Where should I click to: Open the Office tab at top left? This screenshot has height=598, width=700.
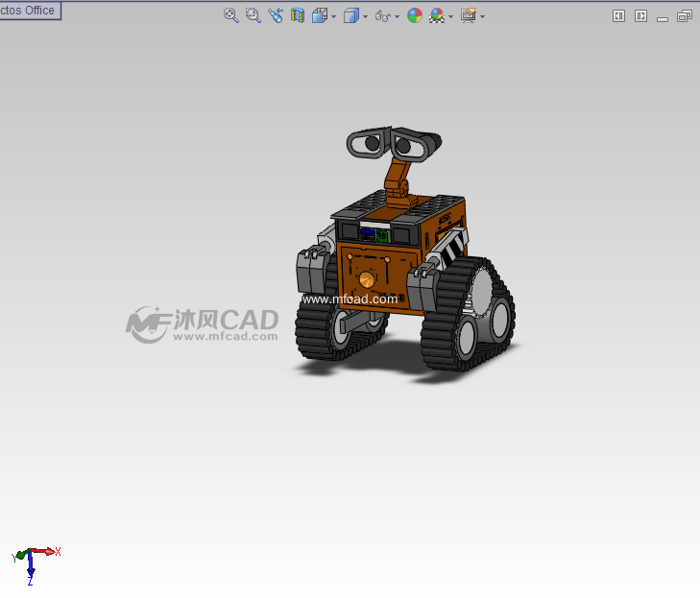(x=30, y=11)
